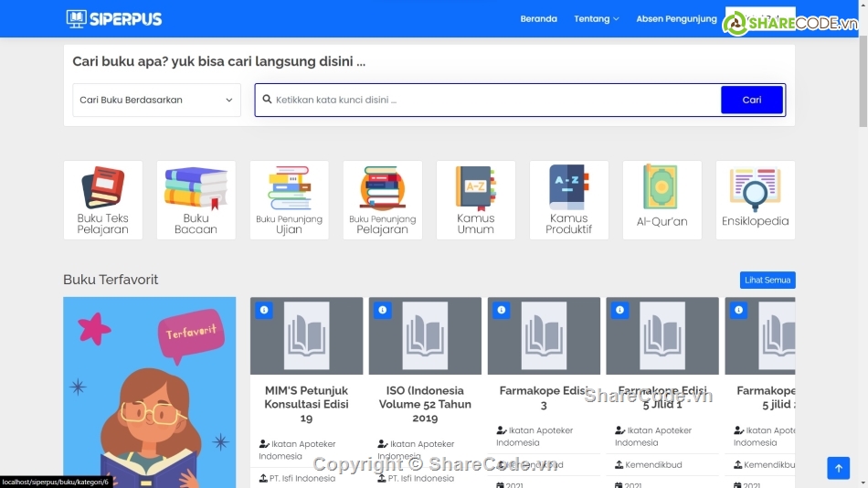This screenshot has width=868, height=488.
Task: Expand the Tentang dropdown menu
Action: coord(597,19)
